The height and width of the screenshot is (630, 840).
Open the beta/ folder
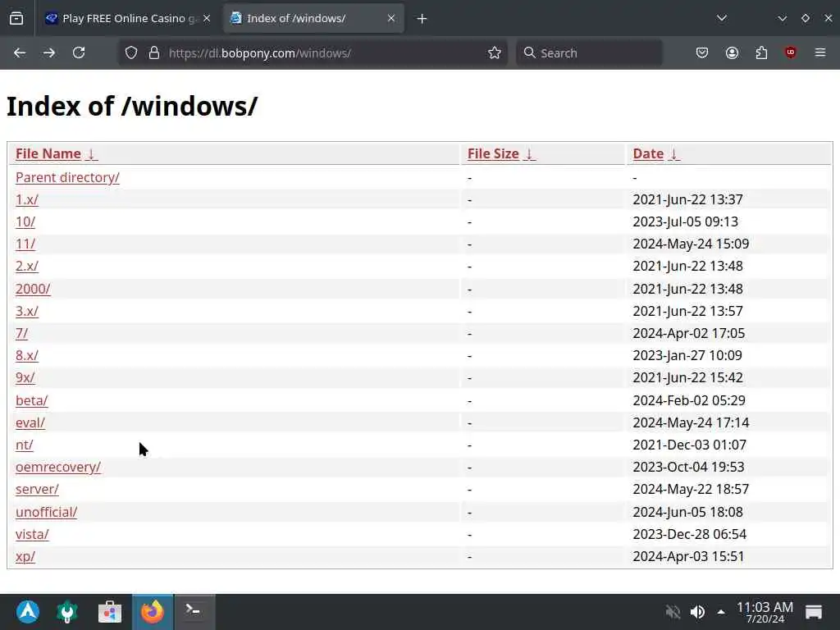32,400
